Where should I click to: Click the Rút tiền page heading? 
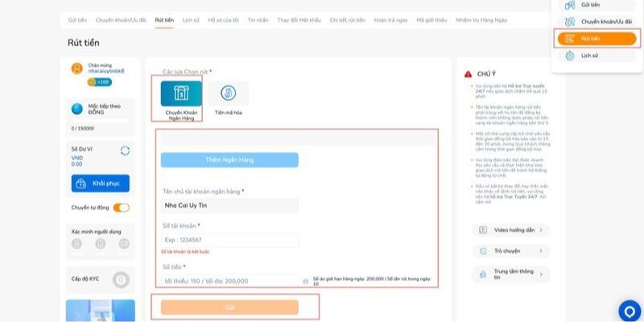point(84,43)
